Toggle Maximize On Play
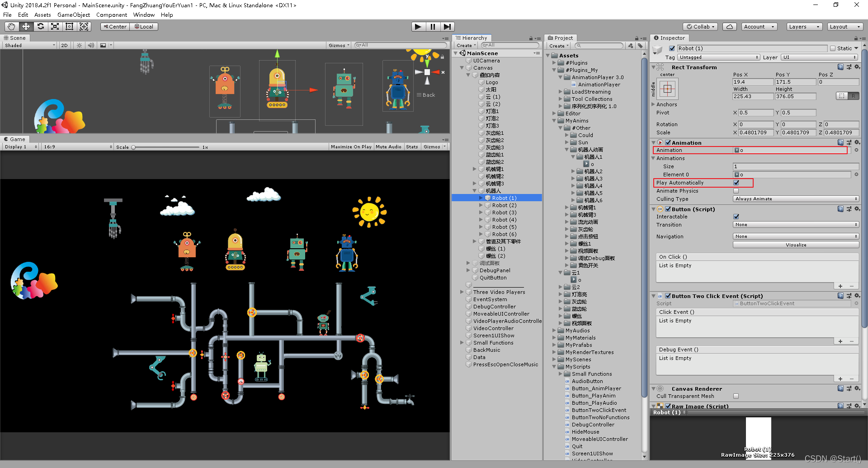Viewport: 868px width, 468px height. tap(351, 147)
